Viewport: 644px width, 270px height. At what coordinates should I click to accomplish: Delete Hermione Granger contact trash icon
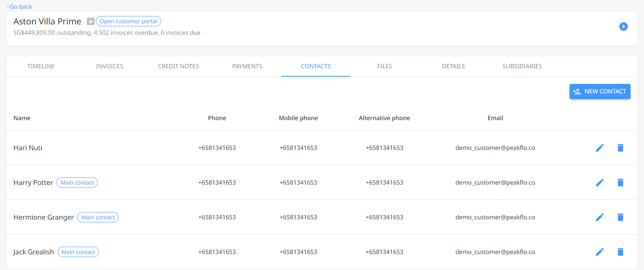pyautogui.click(x=620, y=217)
